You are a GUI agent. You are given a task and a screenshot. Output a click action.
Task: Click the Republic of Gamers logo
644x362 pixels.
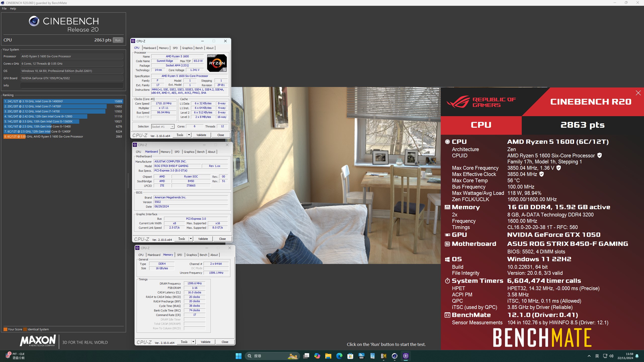pyautogui.click(x=481, y=102)
